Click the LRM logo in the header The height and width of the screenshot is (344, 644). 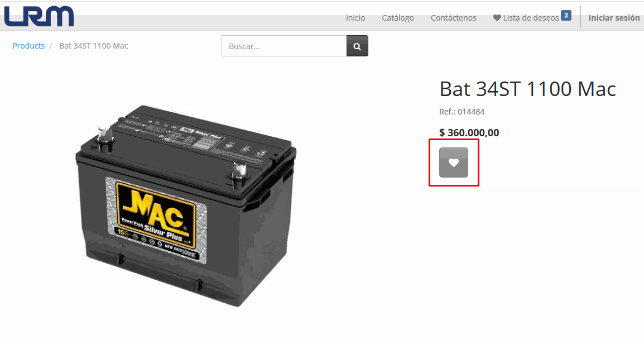pyautogui.click(x=39, y=16)
